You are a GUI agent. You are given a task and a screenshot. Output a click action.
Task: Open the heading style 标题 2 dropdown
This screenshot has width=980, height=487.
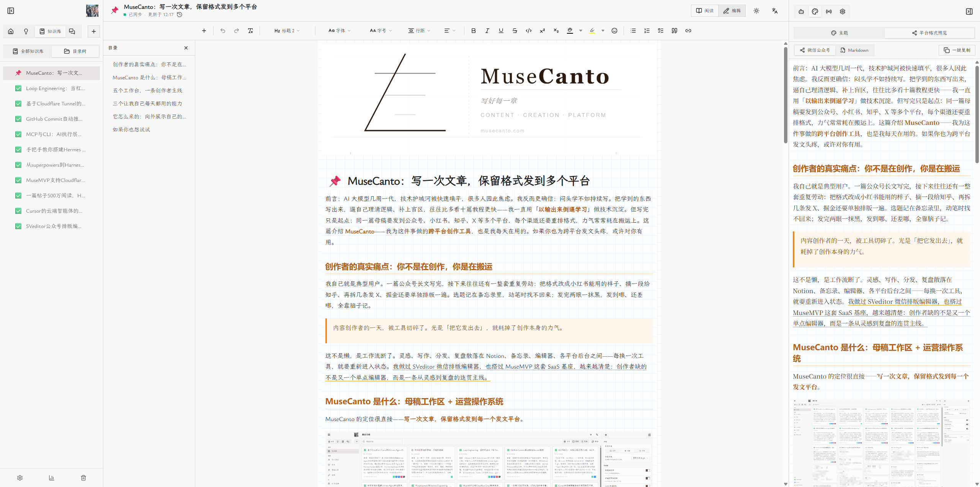pos(287,31)
